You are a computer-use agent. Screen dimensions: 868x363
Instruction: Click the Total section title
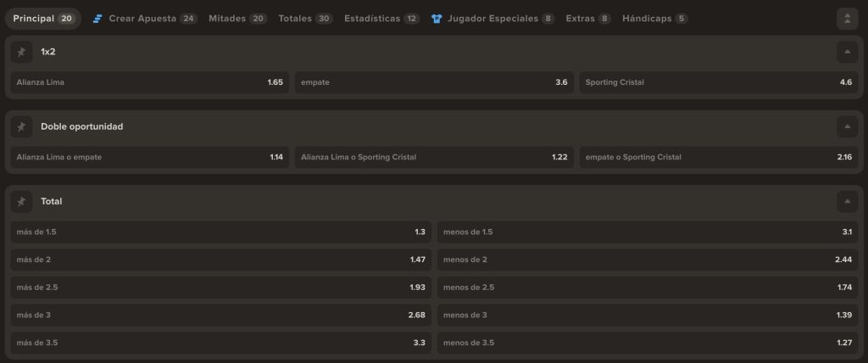tap(52, 202)
